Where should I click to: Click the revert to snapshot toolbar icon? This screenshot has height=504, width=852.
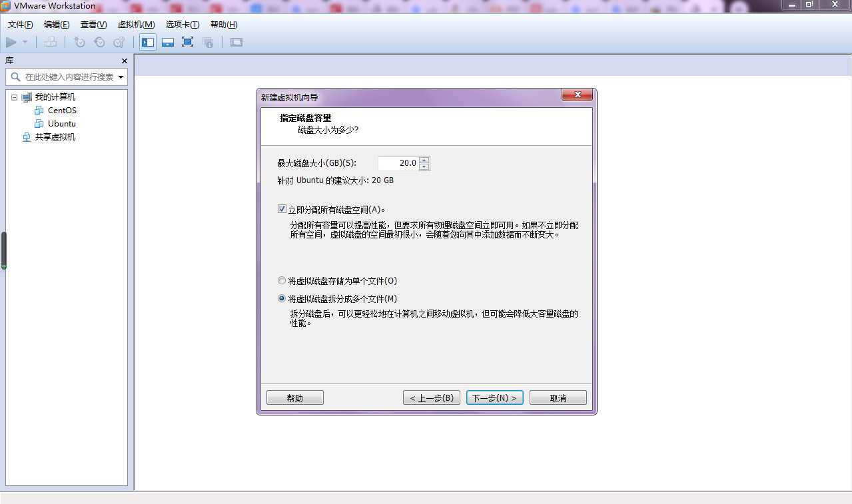[99, 42]
